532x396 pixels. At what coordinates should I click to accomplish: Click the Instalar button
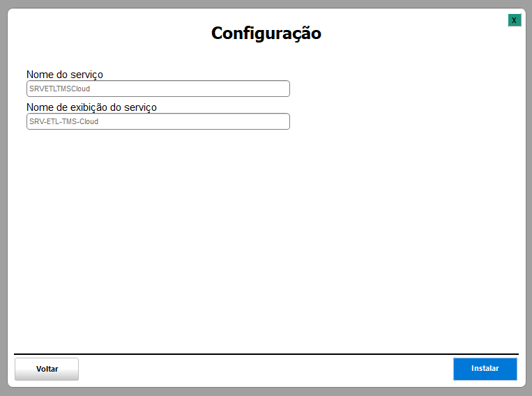point(485,369)
